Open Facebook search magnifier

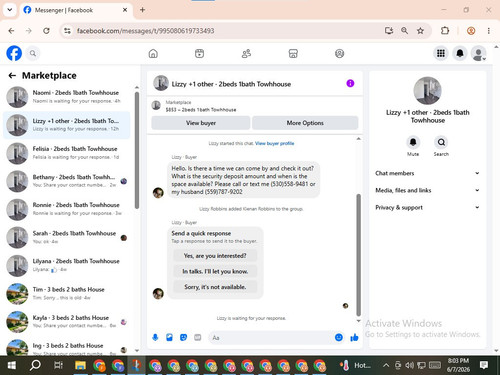[x=33, y=53]
